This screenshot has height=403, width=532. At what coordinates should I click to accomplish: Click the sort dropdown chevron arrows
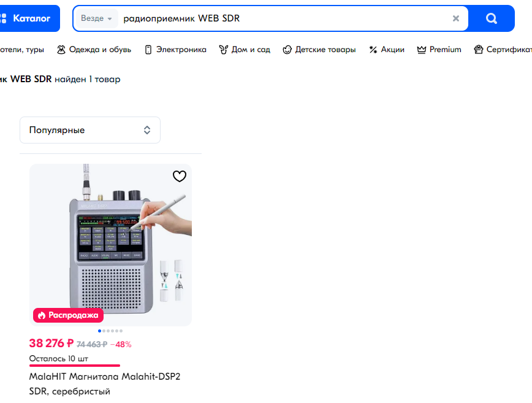pos(147,130)
